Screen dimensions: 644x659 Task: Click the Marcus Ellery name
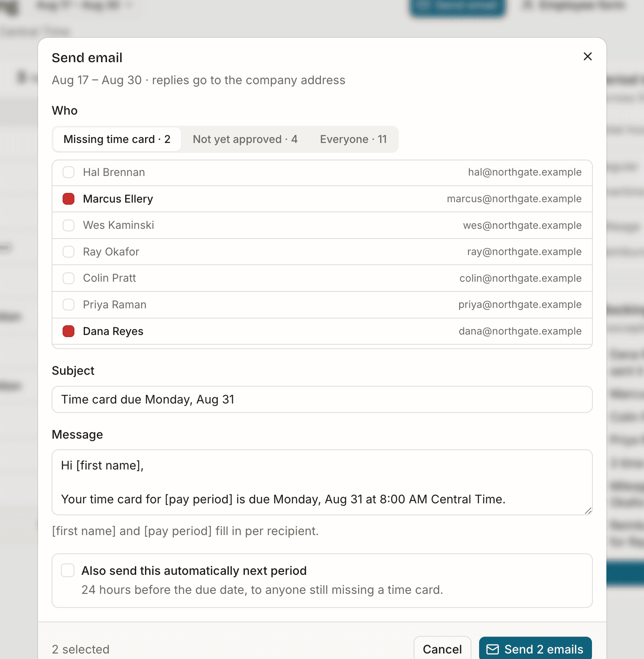tap(118, 199)
